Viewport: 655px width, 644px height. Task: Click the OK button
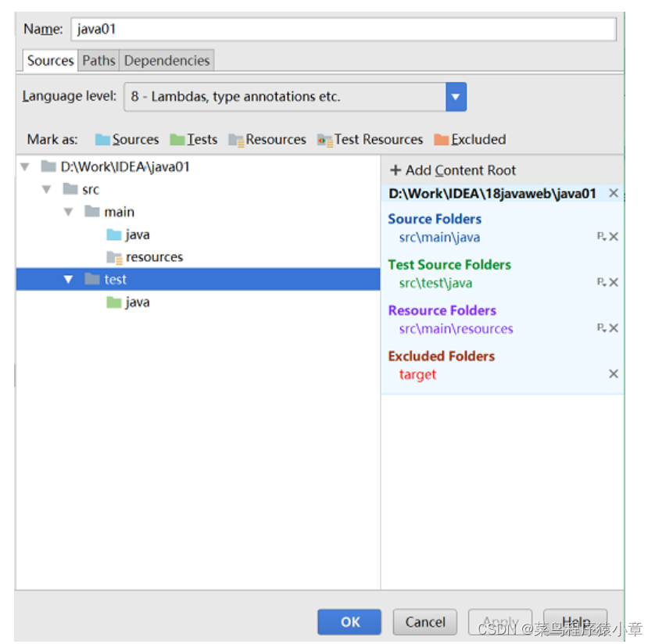[x=349, y=622]
